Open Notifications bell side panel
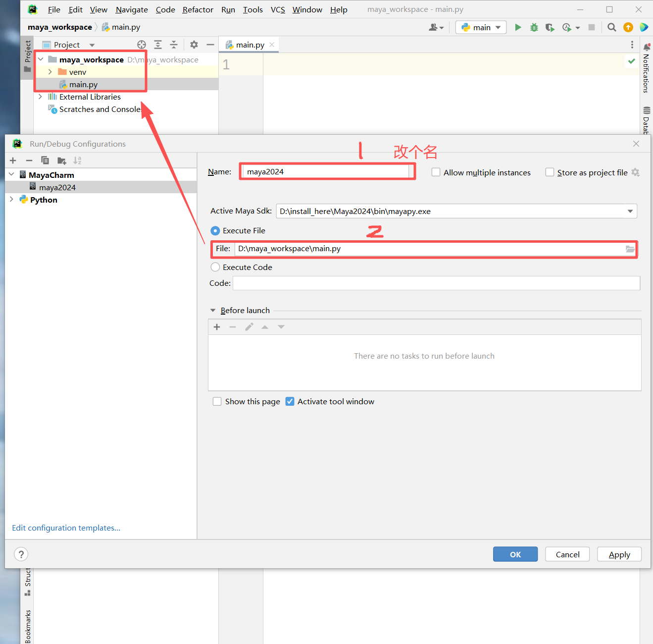 pos(647,68)
